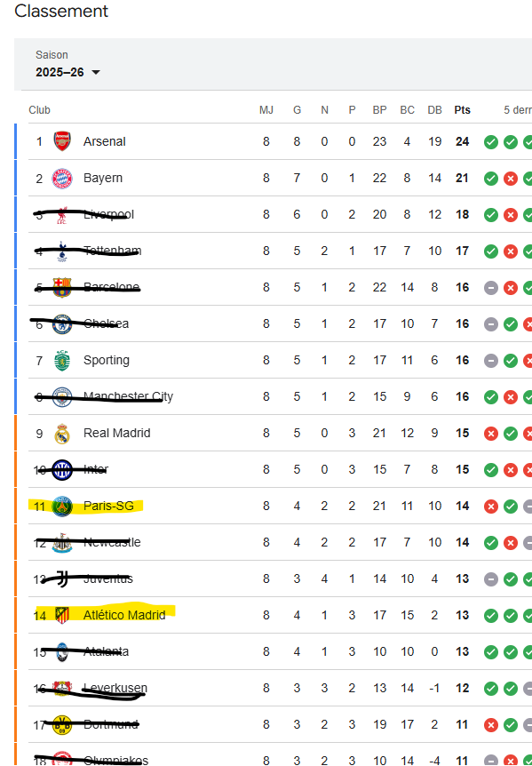Click Arsenal's first green win indicator
This screenshot has width=532, height=766.
pos(491,142)
